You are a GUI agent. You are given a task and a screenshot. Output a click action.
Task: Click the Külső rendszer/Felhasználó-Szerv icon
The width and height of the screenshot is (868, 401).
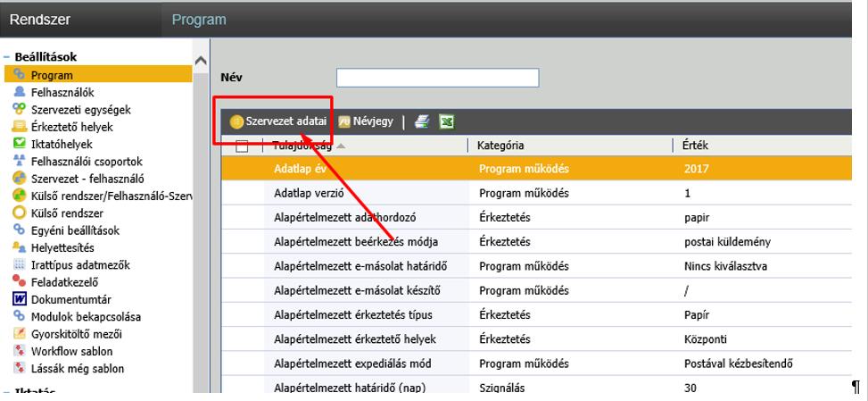(x=20, y=196)
